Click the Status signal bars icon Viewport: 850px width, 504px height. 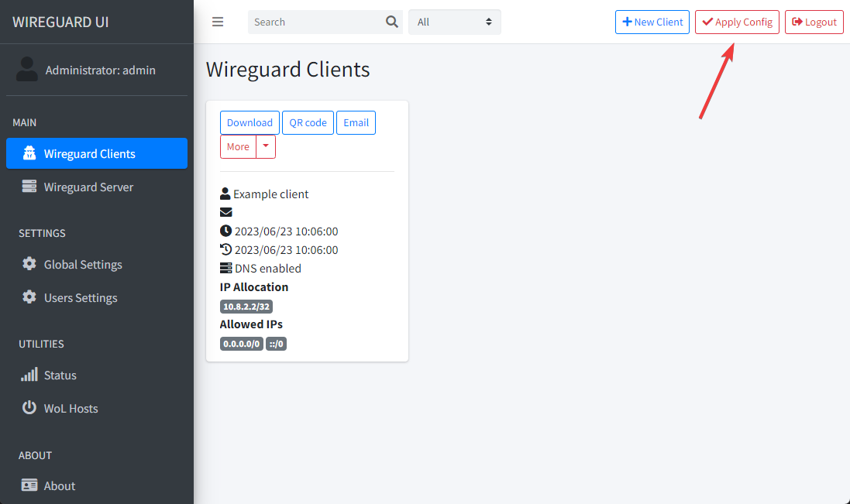pos(29,375)
